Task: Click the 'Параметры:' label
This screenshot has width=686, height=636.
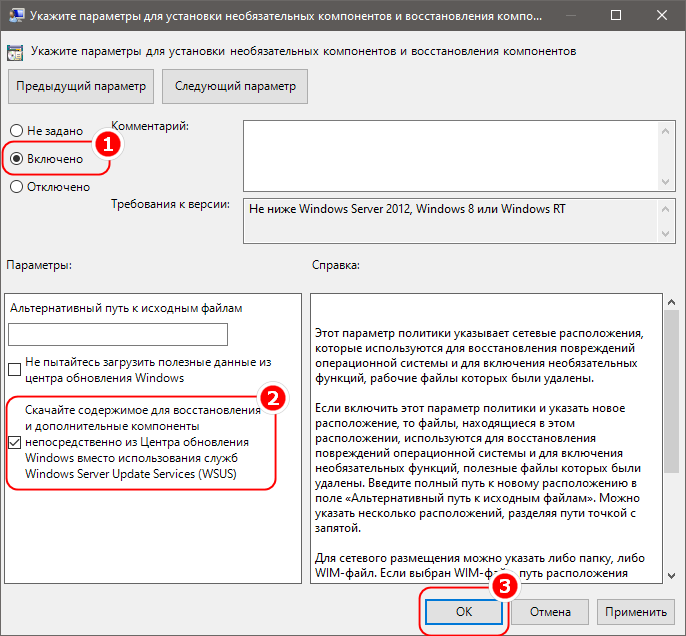Action: point(39,265)
